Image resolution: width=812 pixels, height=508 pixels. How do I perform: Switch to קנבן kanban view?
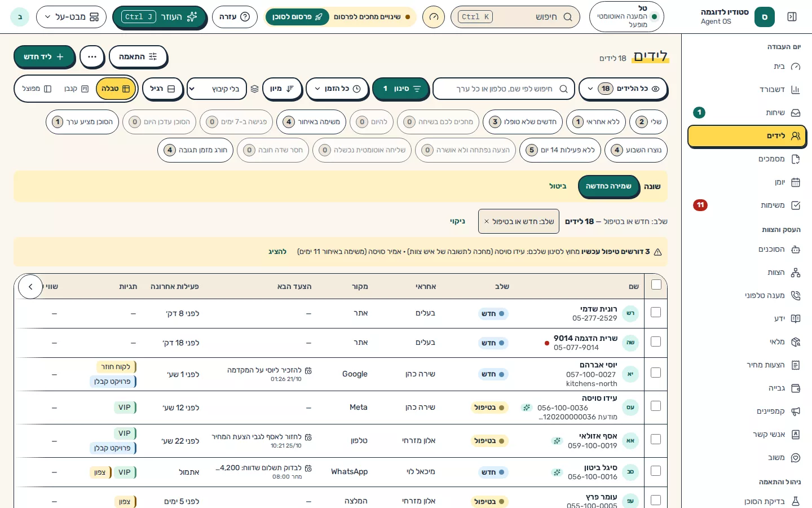tap(76, 89)
